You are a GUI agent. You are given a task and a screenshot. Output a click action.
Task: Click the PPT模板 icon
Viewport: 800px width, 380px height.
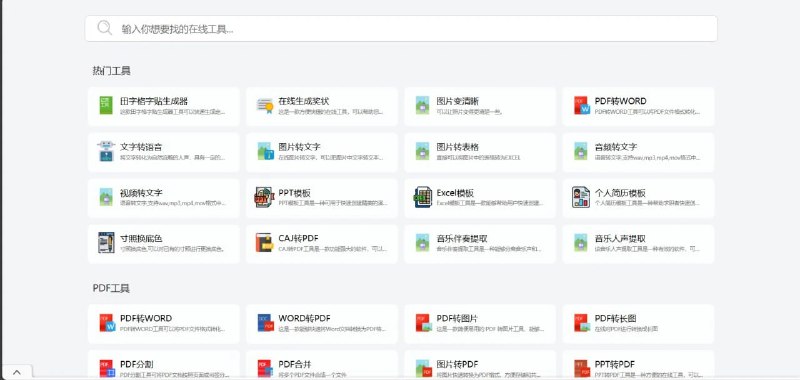coord(265,197)
